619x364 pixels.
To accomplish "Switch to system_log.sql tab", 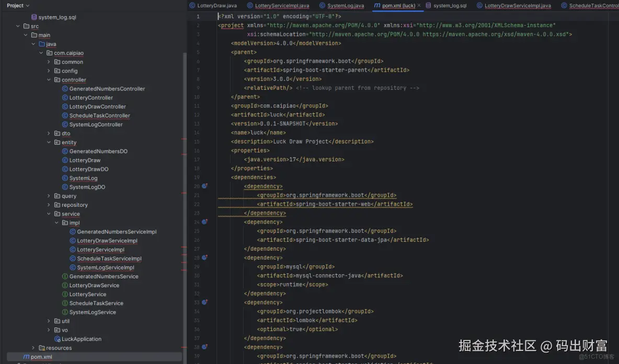I will point(446,6).
